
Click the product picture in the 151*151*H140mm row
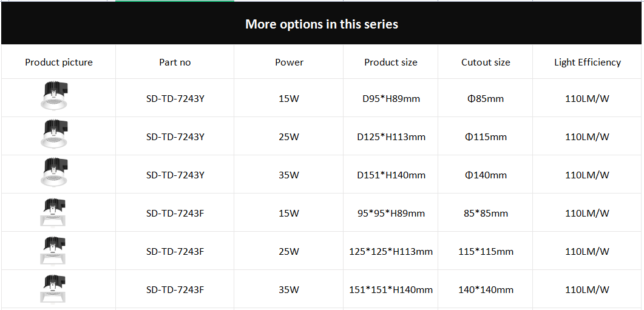pyautogui.click(x=55, y=288)
